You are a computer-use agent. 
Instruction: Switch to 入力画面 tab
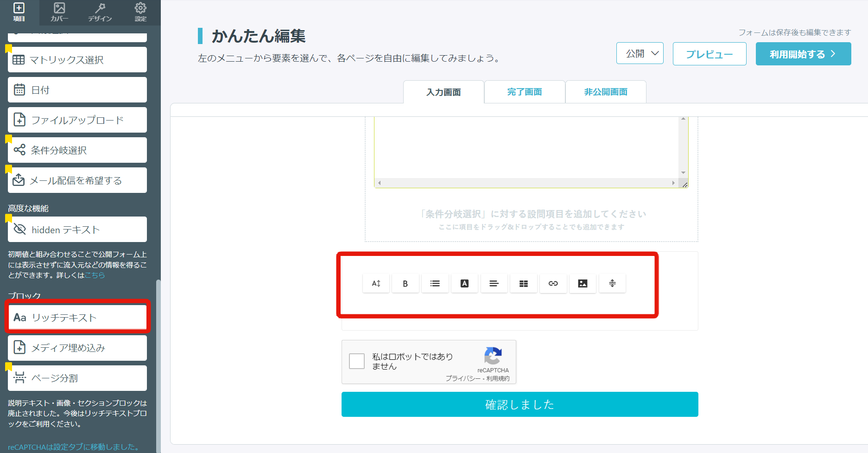444,92
